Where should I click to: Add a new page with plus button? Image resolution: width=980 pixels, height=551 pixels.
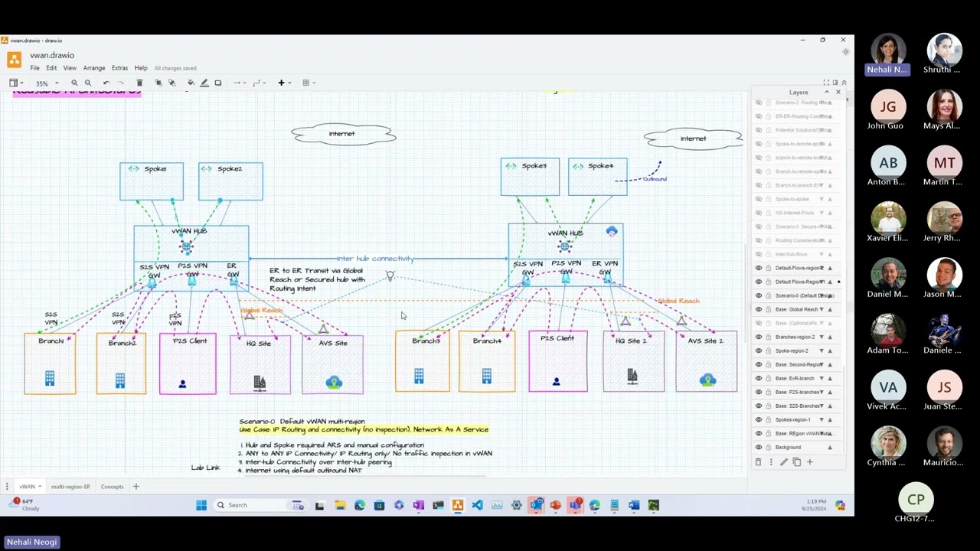pyautogui.click(x=136, y=487)
